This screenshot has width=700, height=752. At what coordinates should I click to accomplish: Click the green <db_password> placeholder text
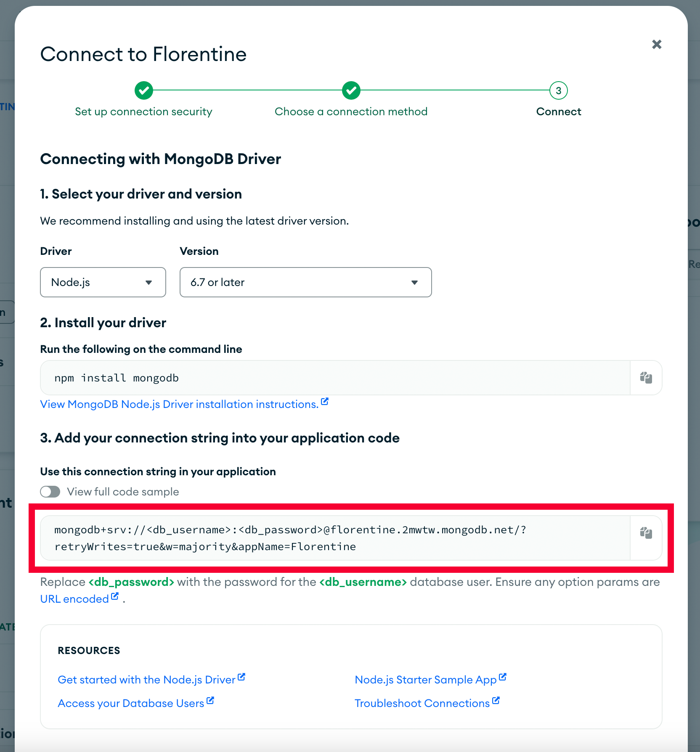pyautogui.click(x=131, y=582)
